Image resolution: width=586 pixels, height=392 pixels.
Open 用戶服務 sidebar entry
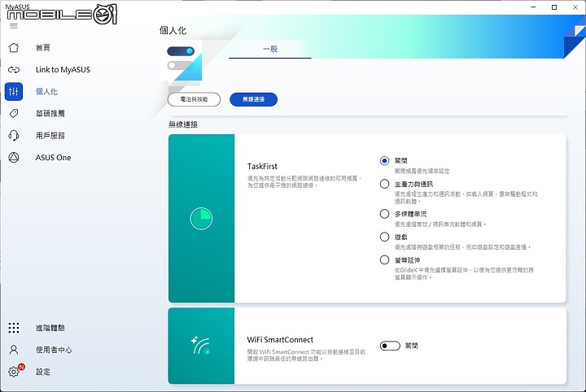tap(50, 135)
